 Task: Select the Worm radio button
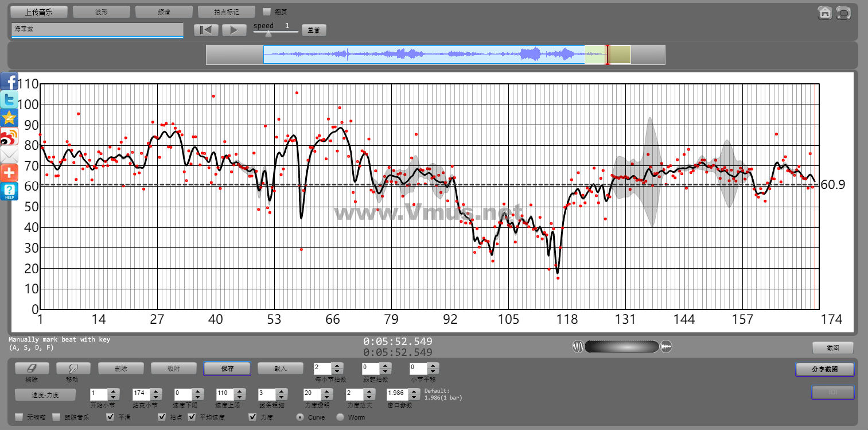[x=340, y=417]
